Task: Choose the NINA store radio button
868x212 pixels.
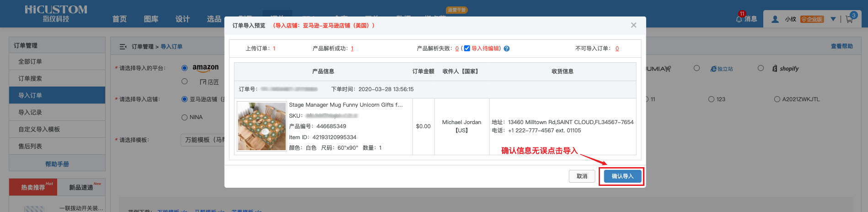Action: (x=185, y=117)
